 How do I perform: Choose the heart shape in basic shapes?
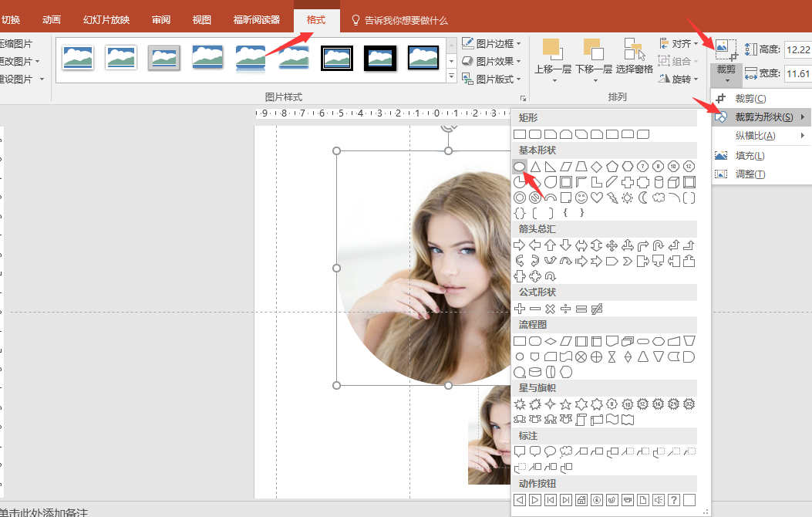(x=597, y=198)
